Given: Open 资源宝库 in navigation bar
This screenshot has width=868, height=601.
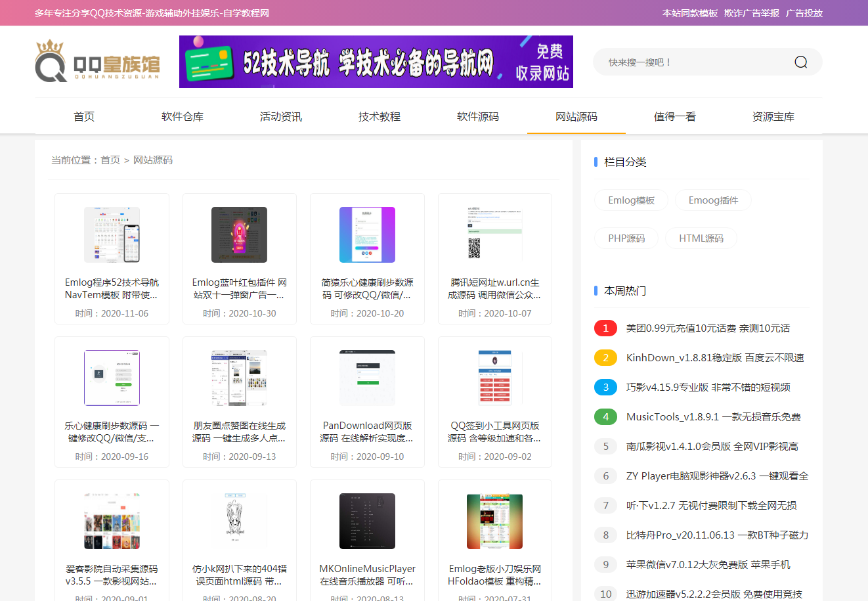Looking at the screenshot, I should 773,117.
